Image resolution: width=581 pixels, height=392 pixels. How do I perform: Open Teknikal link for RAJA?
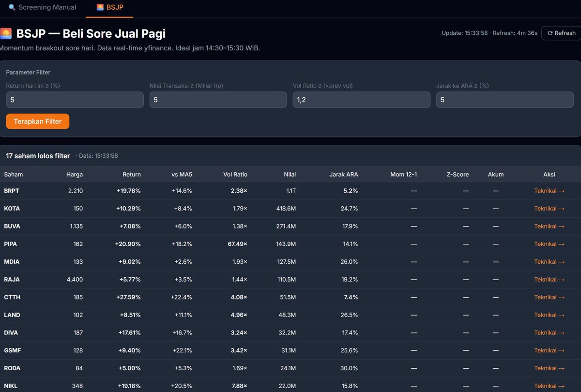click(549, 279)
